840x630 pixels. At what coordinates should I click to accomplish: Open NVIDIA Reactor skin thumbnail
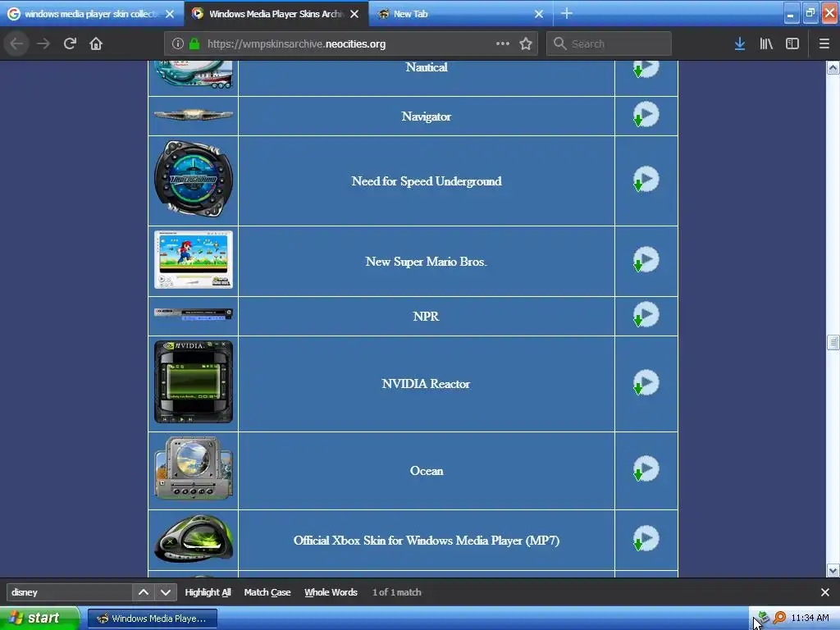[x=194, y=382]
